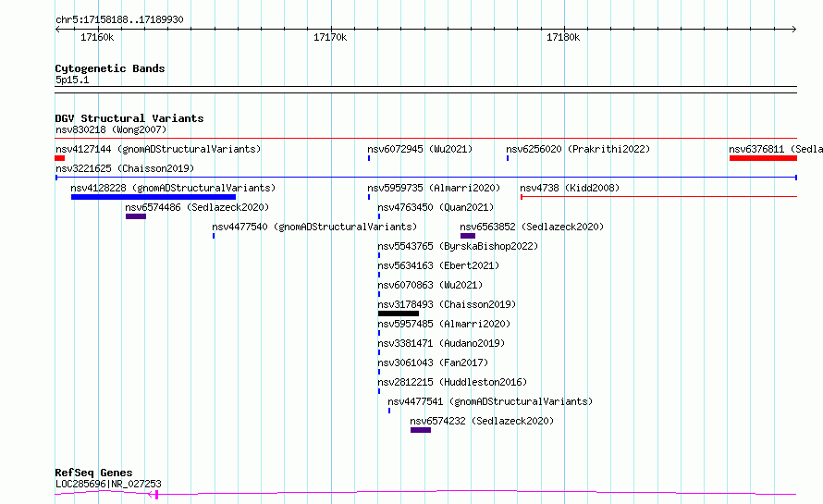Click the RefSeq Genes track title
Viewport: 823px width, 504px height.
coord(93,473)
